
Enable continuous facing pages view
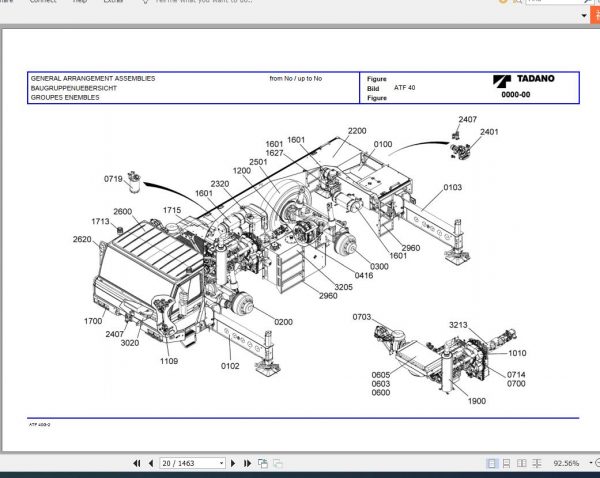tap(537, 463)
